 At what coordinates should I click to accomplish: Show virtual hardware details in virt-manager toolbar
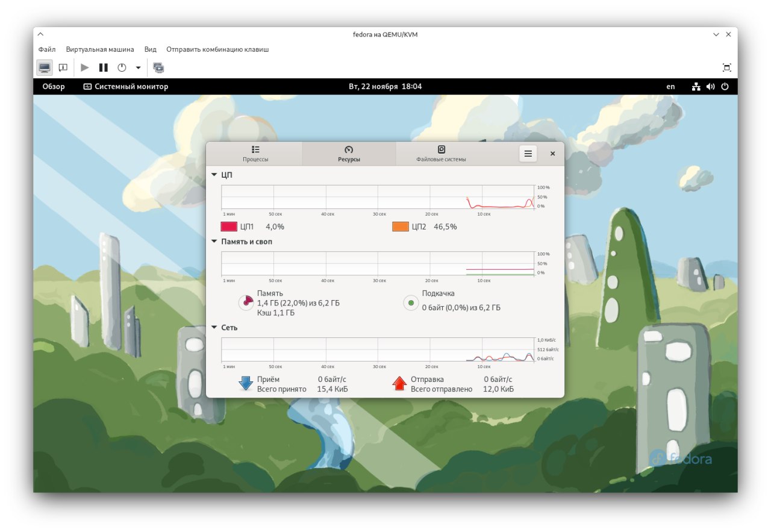[63, 67]
